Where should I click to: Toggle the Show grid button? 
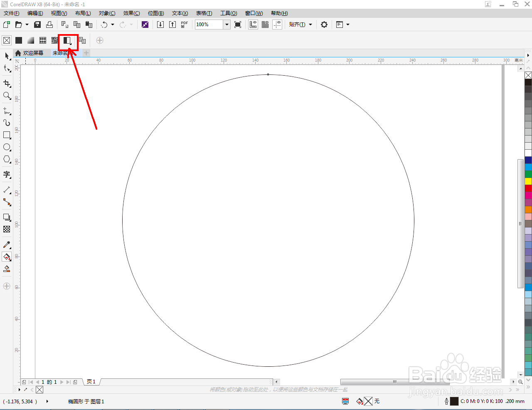pyautogui.click(x=265, y=25)
